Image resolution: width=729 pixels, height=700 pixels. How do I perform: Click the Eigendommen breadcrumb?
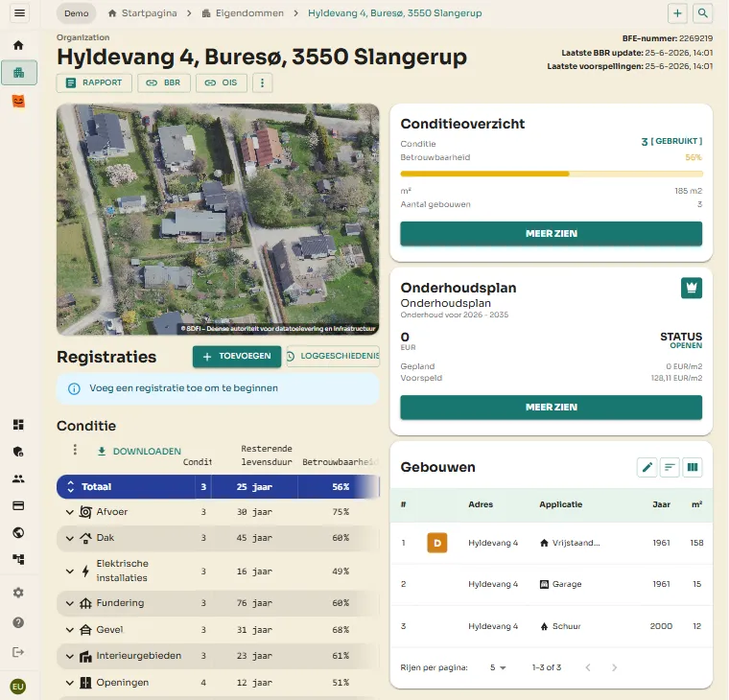(x=243, y=13)
